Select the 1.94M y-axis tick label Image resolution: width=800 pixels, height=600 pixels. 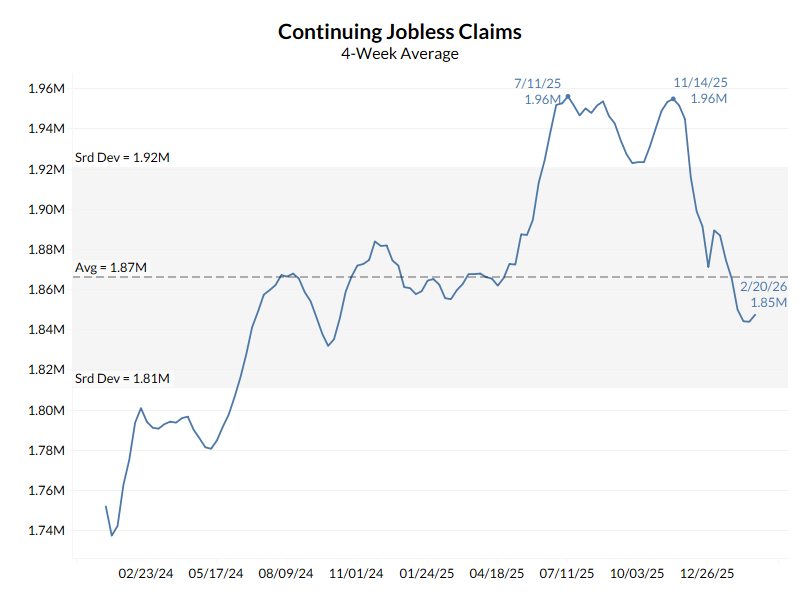click(46, 129)
